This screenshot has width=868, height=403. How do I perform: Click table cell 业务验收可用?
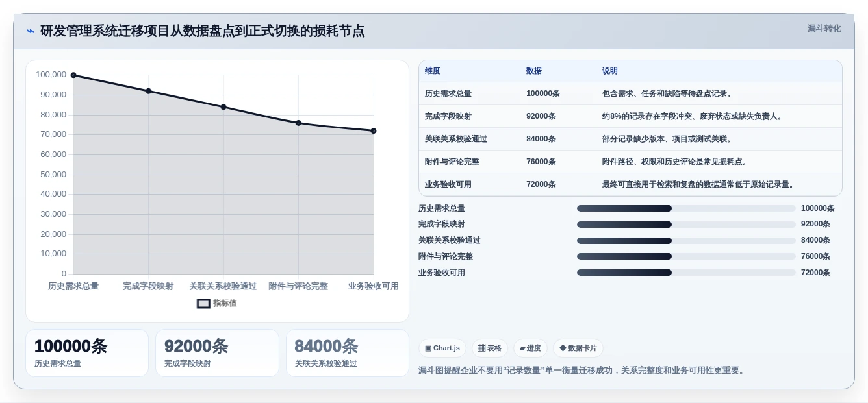pyautogui.click(x=448, y=184)
